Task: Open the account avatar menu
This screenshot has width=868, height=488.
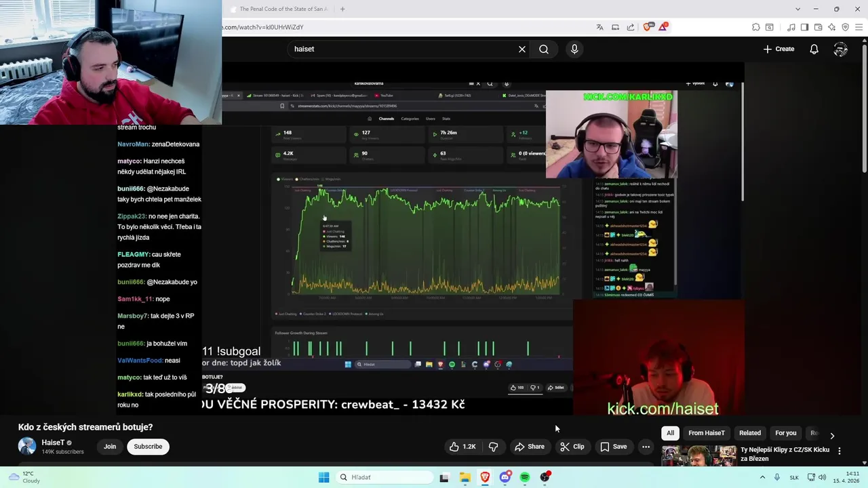Action: [841, 49]
